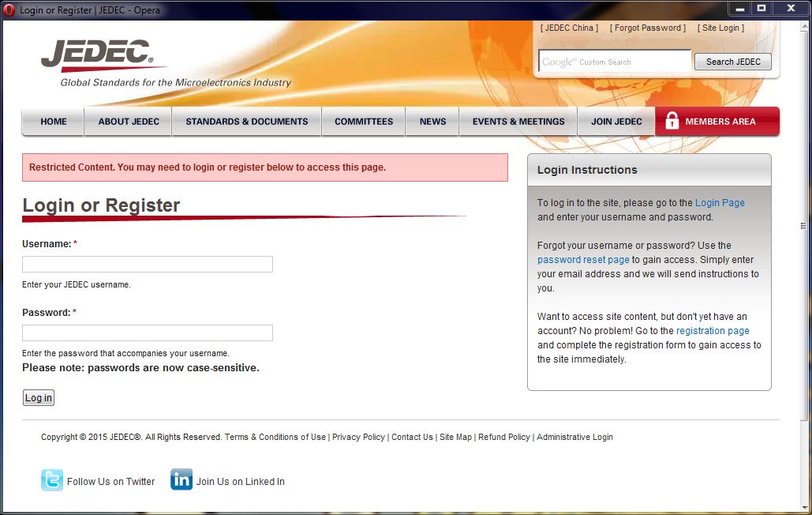Click Join Us on Linked In text

240,481
